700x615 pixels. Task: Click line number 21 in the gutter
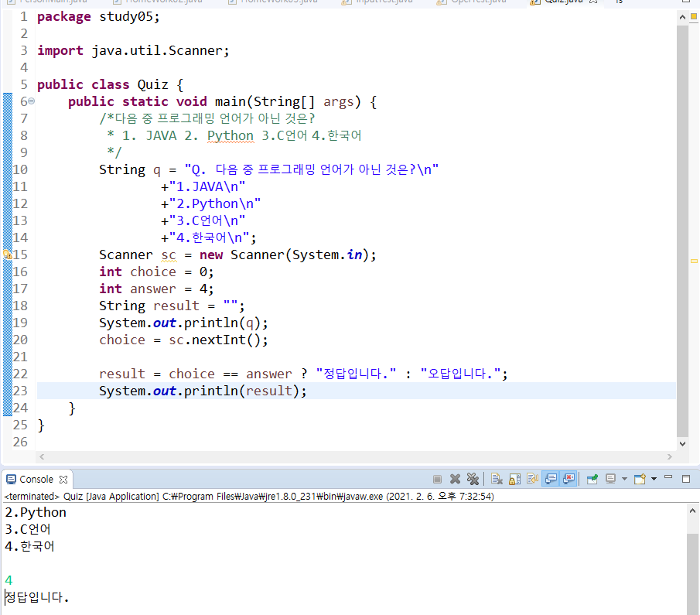click(20, 357)
